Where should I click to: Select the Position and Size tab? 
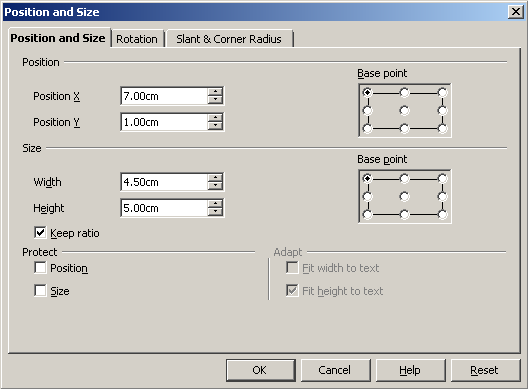pyautogui.click(x=58, y=38)
